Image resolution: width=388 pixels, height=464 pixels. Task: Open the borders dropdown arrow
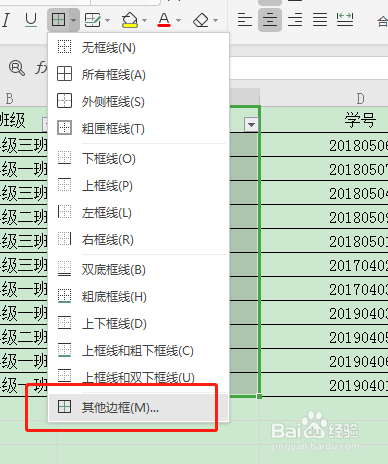(x=74, y=20)
